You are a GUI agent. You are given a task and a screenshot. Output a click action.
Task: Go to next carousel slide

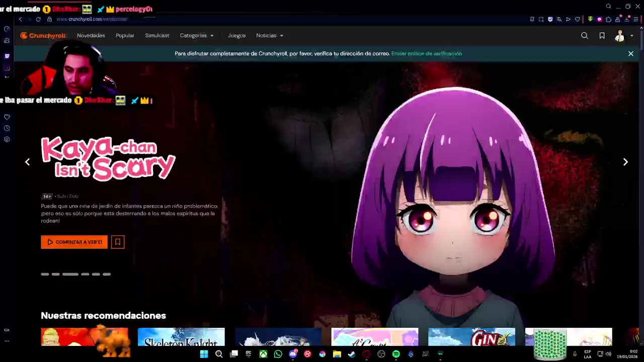tap(625, 162)
